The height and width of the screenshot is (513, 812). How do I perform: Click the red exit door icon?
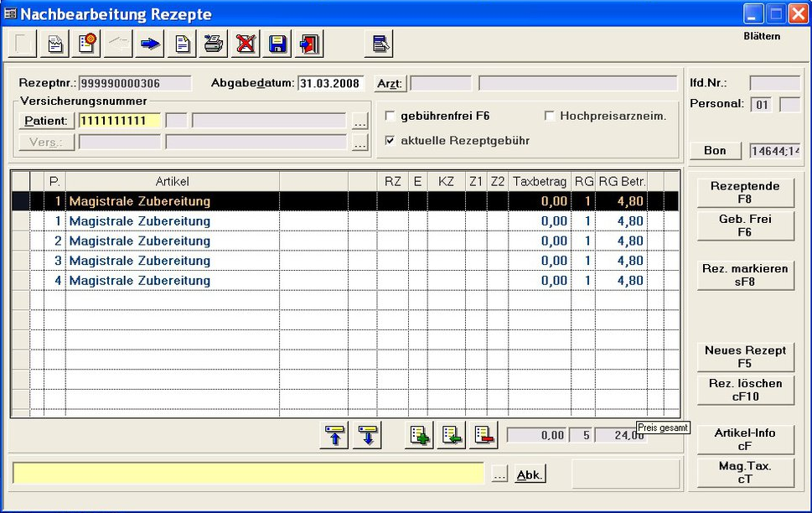309,44
